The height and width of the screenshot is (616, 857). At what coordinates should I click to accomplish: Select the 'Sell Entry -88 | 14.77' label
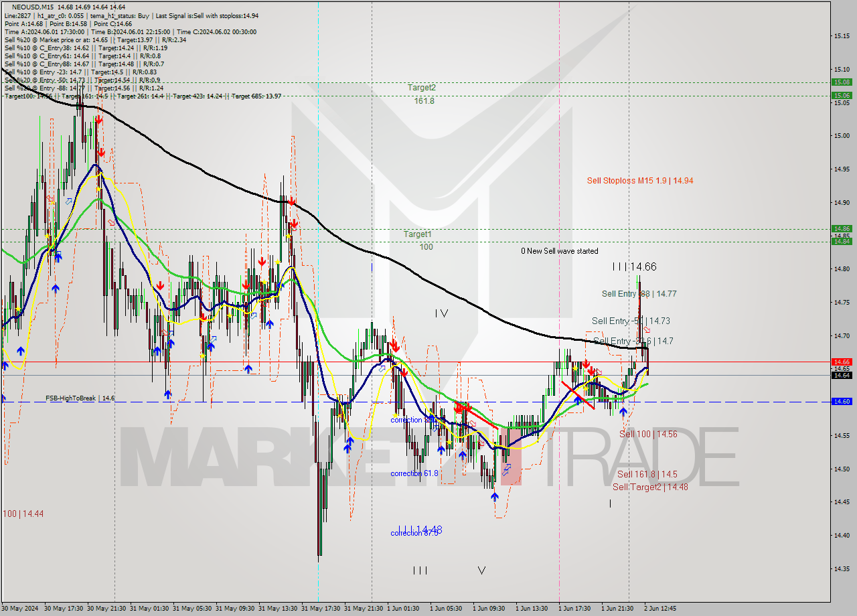tap(639, 293)
